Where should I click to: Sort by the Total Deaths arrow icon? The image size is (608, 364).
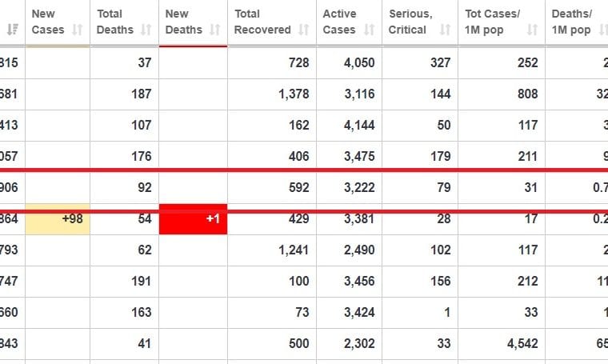[x=146, y=30]
